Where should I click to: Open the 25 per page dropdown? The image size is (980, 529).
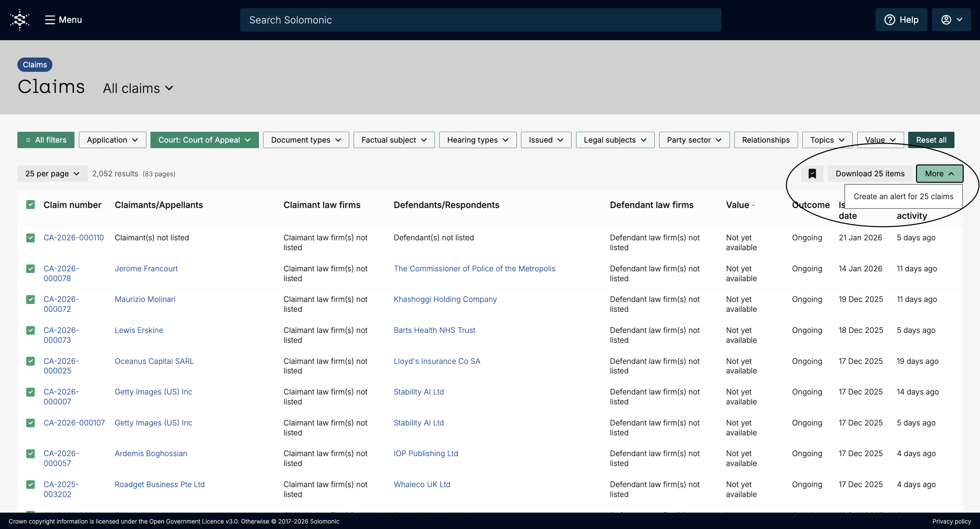click(x=52, y=174)
